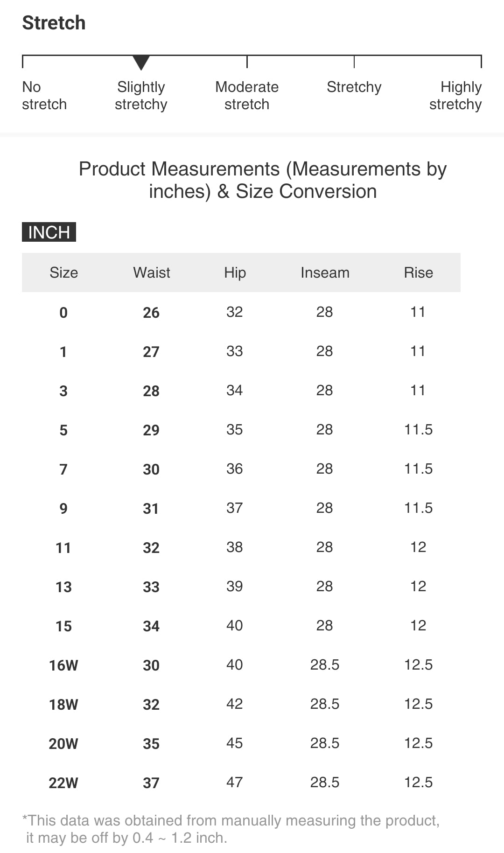Click the triangle marker on the stretch scale
504x853 pixels.
pos(141,62)
